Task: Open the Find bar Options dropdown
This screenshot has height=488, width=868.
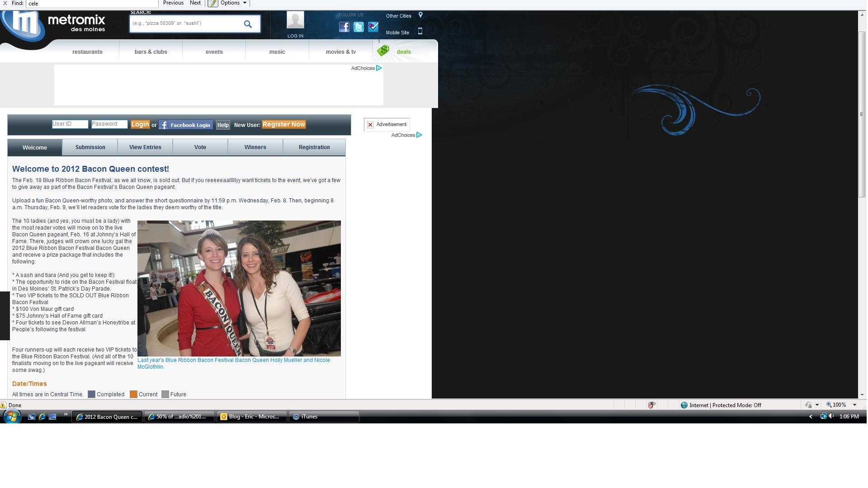Action: 233,3
